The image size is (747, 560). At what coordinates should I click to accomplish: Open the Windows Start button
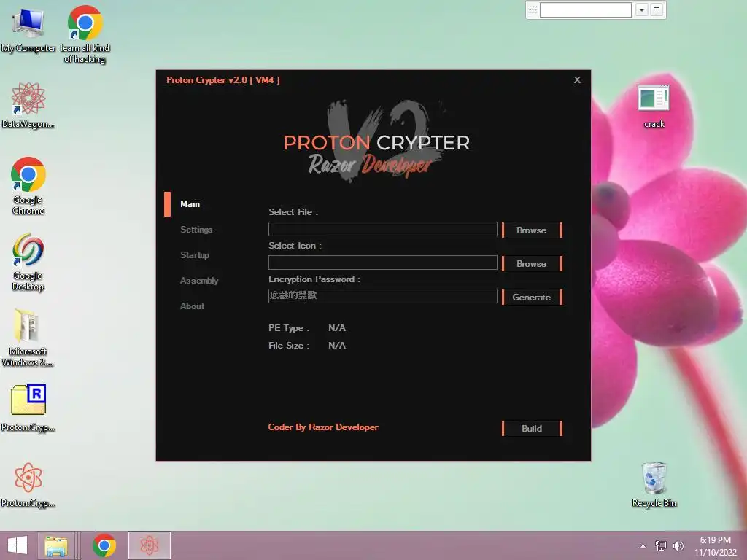click(18, 545)
